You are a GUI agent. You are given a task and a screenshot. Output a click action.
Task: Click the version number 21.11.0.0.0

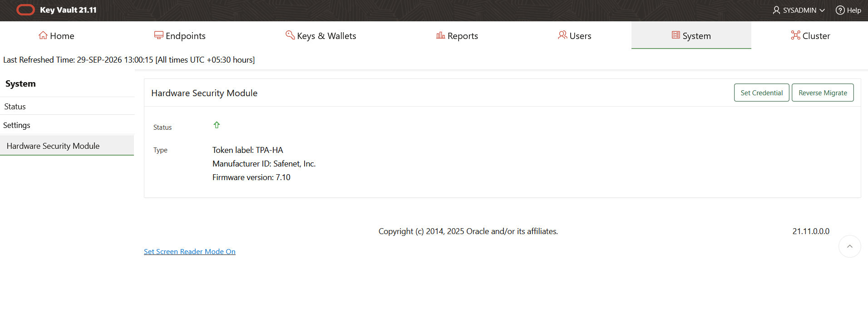point(811,231)
